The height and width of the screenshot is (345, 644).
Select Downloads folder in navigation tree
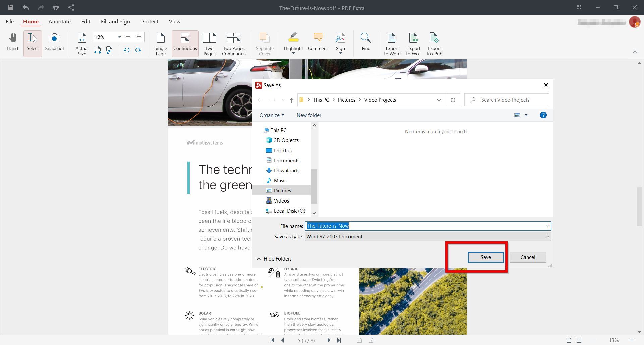tap(286, 171)
